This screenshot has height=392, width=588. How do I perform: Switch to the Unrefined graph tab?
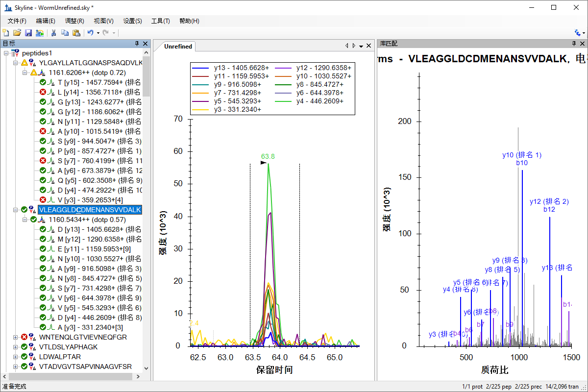click(x=178, y=47)
